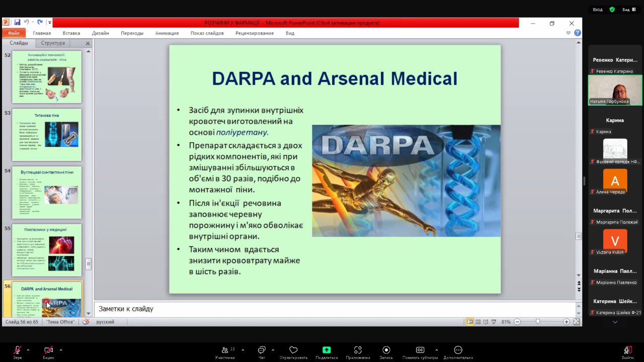Select Normal view icon in status bar
The height and width of the screenshot is (362, 644).
470,322
